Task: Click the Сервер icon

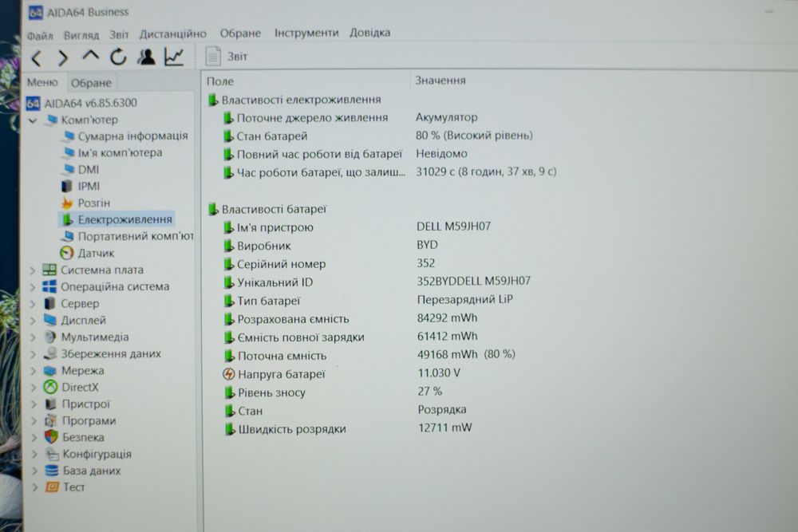Action: click(49, 303)
